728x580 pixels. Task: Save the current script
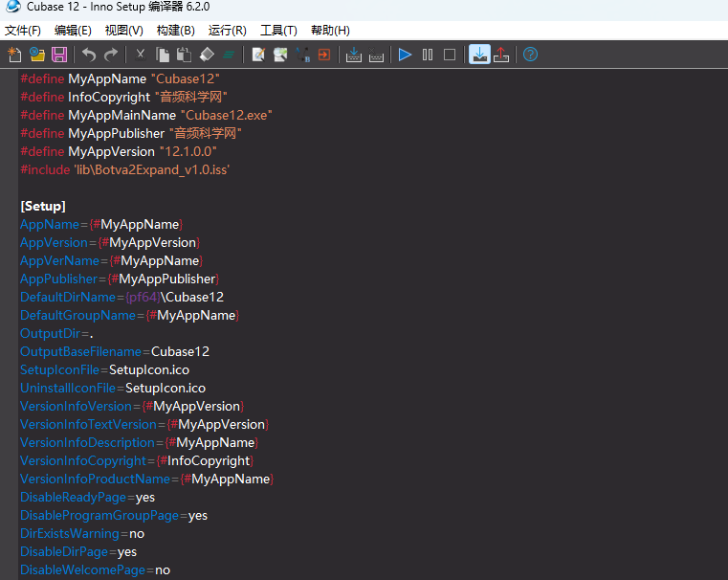(59, 55)
